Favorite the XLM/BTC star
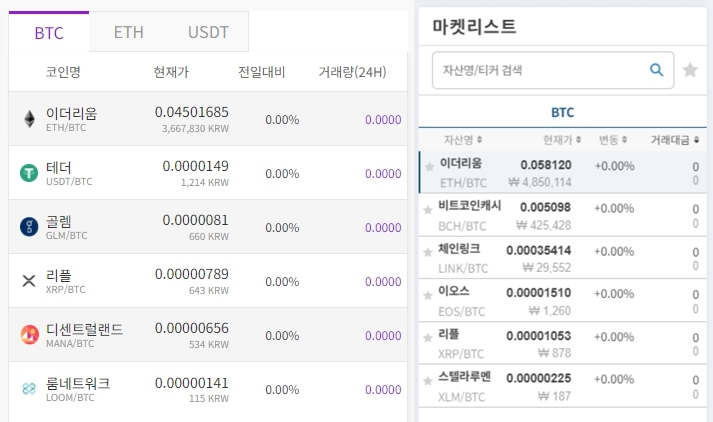The width and height of the screenshot is (713, 422). tap(428, 381)
